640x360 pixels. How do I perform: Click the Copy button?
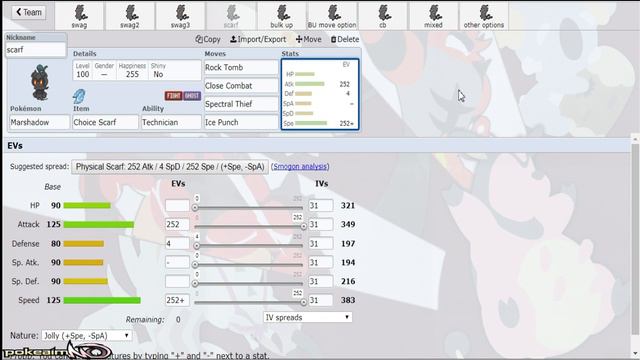point(208,39)
